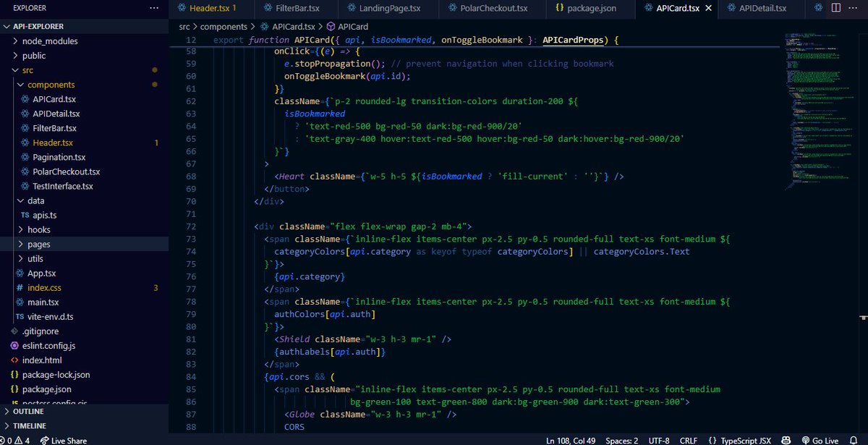868x445 pixels.
Task: Open Header.tsx in the file tree
Action: (x=53, y=143)
